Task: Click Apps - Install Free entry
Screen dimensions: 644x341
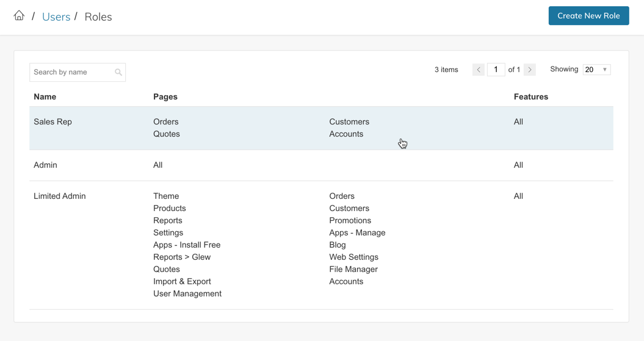Action: point(187,245)
